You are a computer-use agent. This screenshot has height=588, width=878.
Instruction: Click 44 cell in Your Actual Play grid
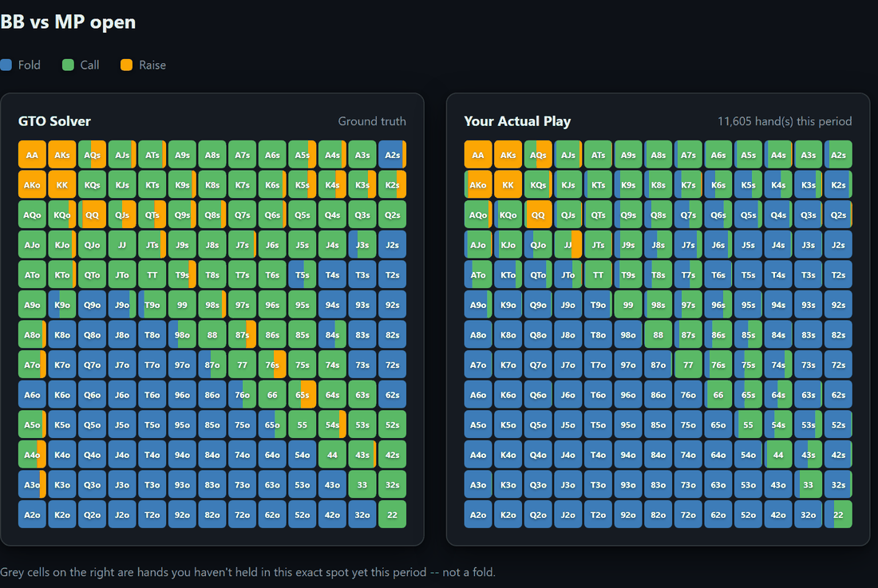click(x=778, y=455)
